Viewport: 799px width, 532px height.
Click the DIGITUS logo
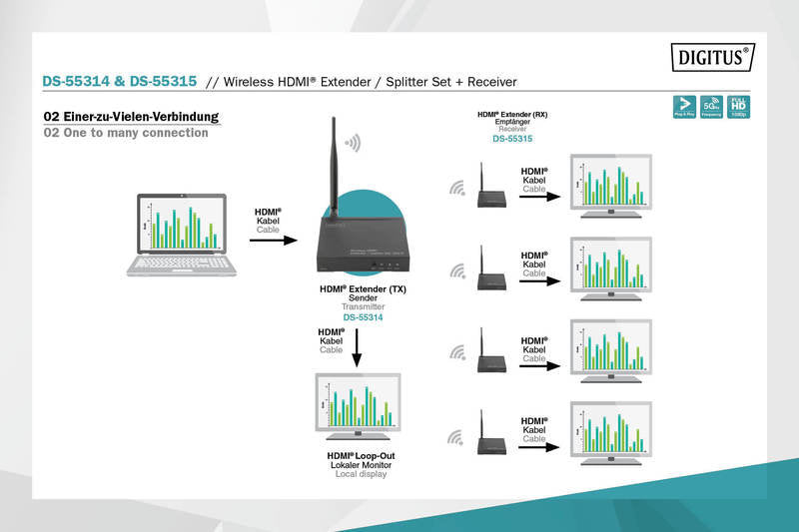tap(712, 59)
